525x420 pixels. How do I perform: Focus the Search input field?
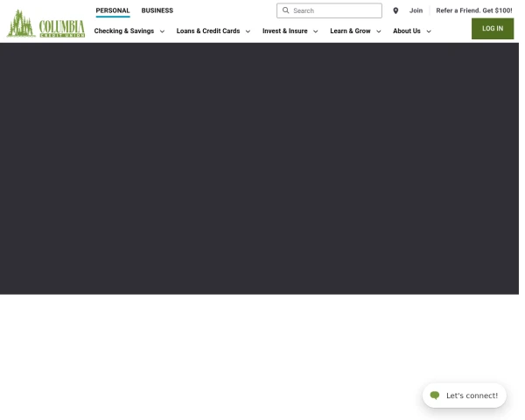[329, 10]
